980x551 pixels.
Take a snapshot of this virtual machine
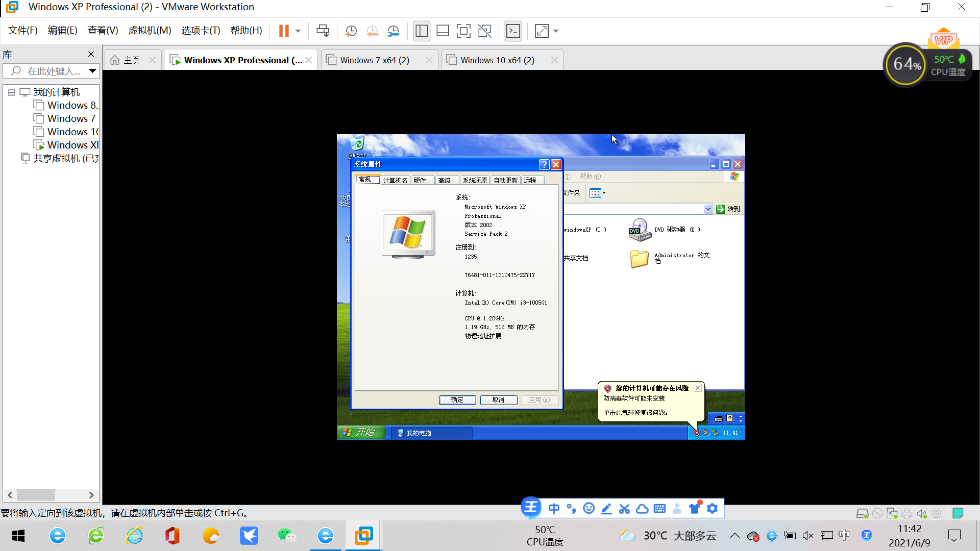point(351,31)
